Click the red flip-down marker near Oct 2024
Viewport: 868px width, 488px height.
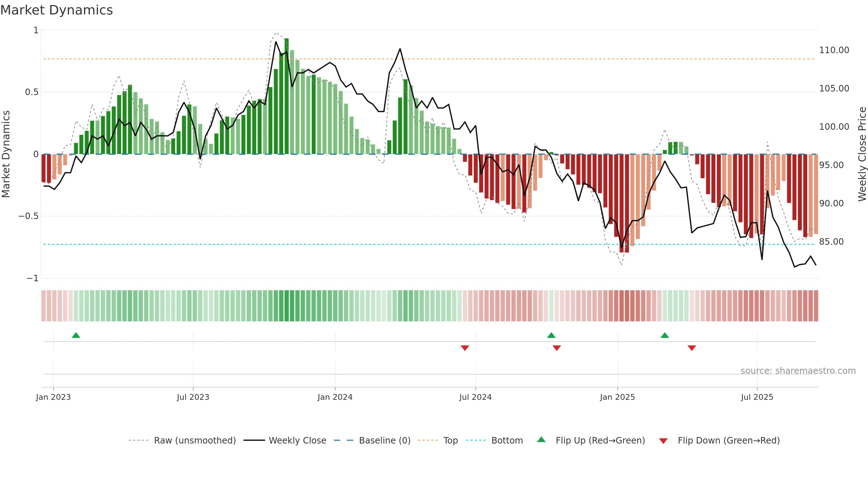click(x=557, y=348)
